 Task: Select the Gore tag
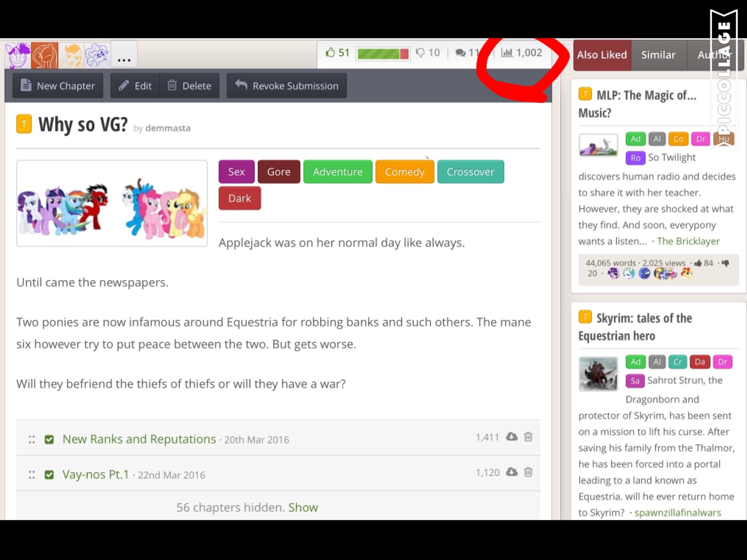(x=279, y=172)
